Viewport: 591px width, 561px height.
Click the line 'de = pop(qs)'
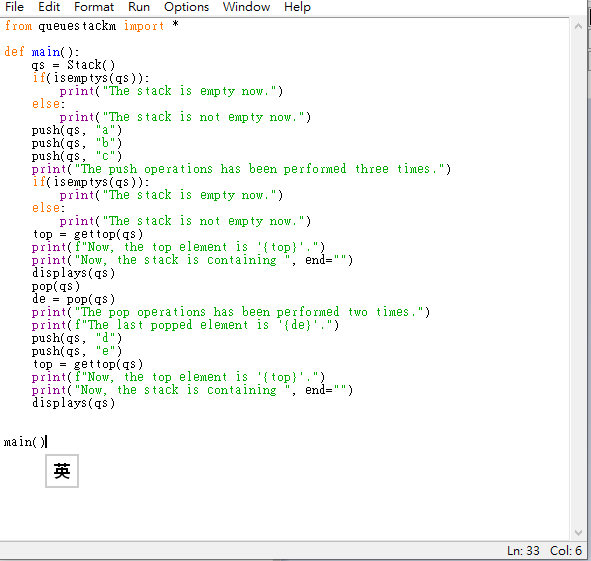point(73,299)
